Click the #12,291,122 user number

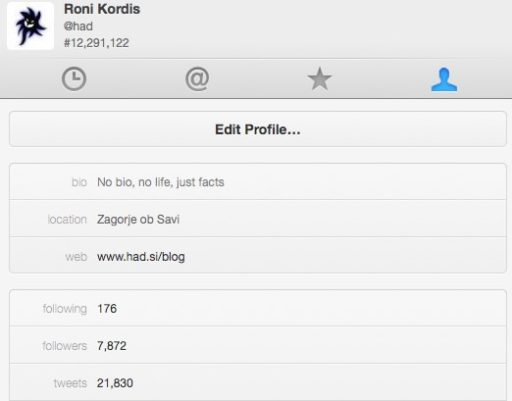96,43
